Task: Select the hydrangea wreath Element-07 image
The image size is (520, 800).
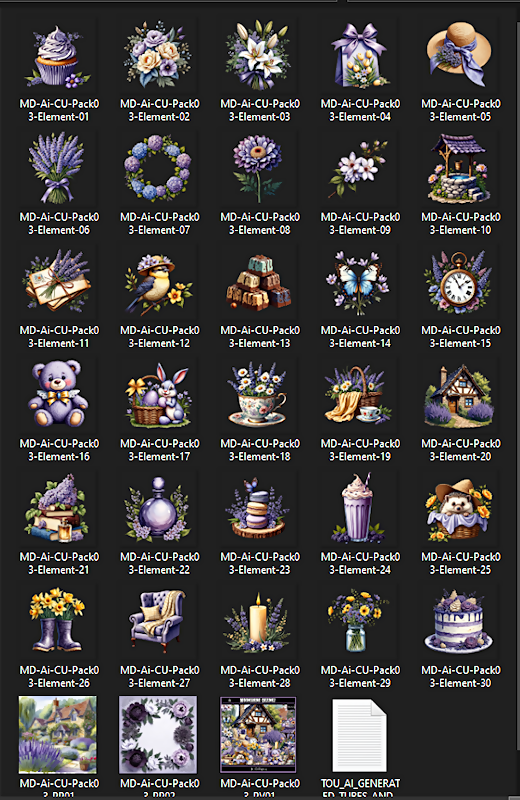Action: click(158, 168)
